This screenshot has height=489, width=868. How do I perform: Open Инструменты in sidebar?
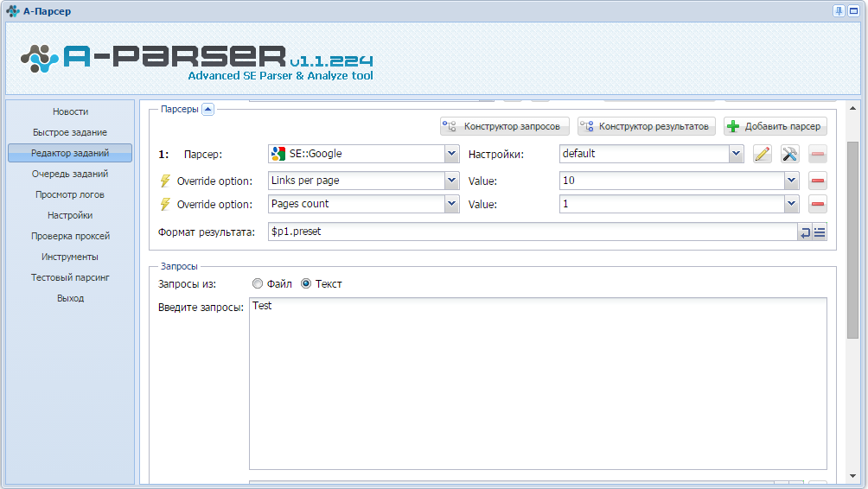tap(70, 257)
